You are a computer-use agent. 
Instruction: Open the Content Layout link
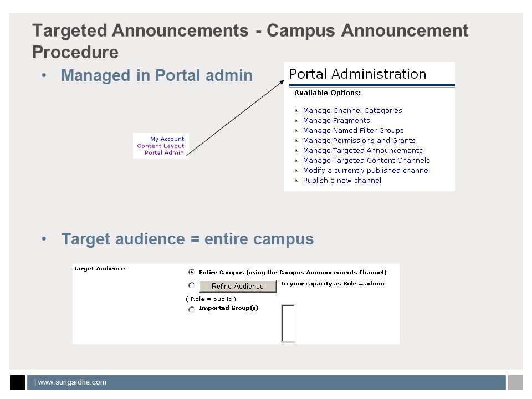(161, 146)
